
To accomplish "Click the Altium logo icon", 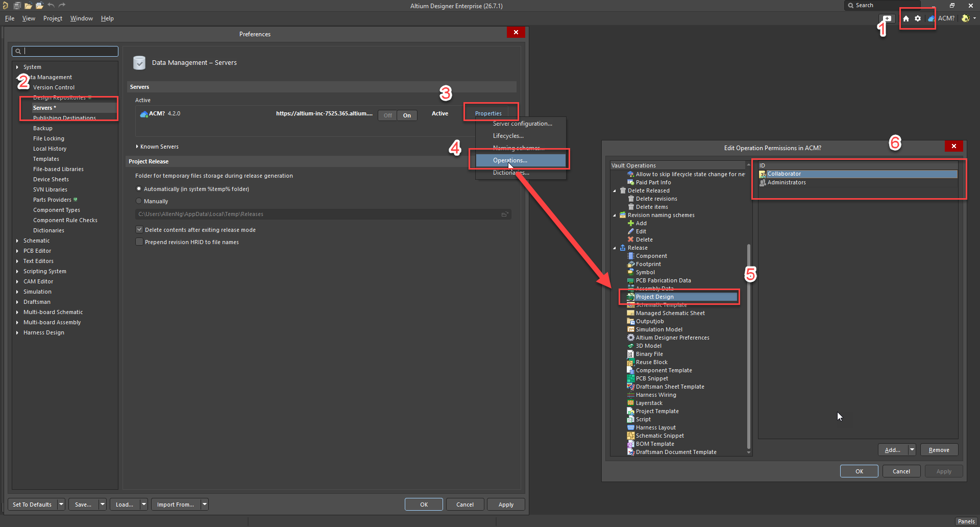I will click(5, 6).
